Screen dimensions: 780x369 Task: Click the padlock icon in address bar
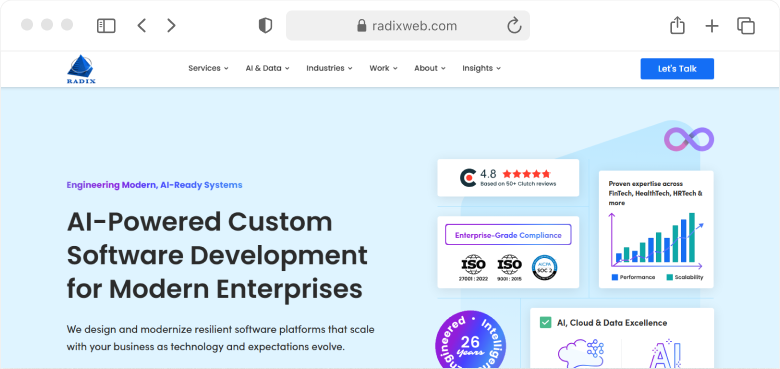click(362, 25)
